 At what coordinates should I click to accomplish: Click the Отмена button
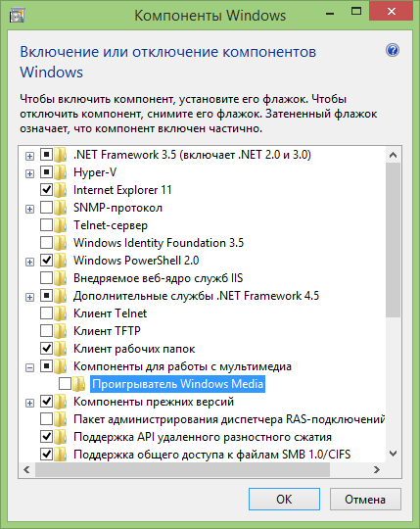point(365,499)
